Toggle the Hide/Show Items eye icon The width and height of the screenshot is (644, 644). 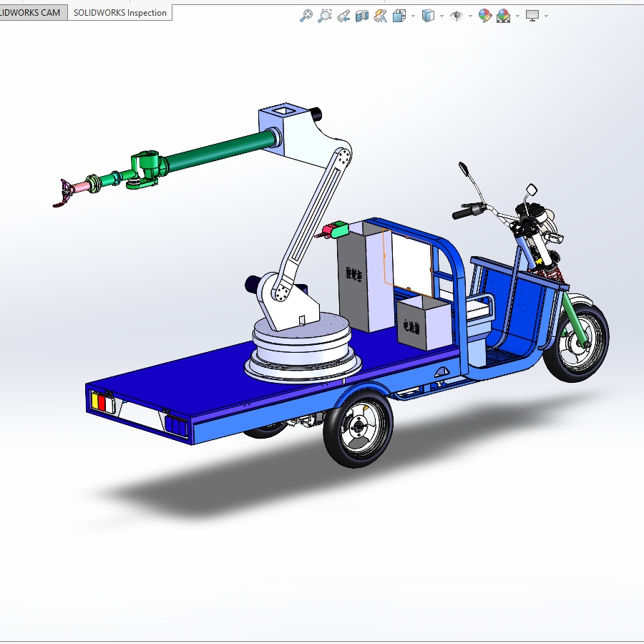click(x=457, y=16)
